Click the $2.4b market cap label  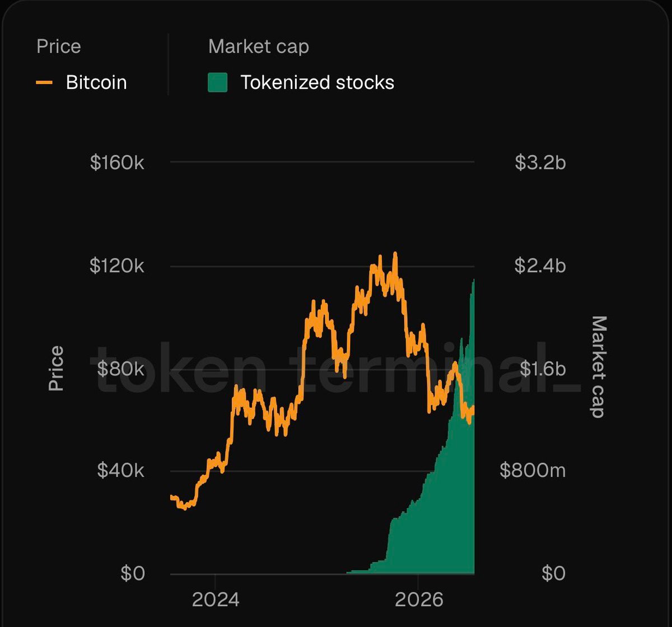coord(540,265)
